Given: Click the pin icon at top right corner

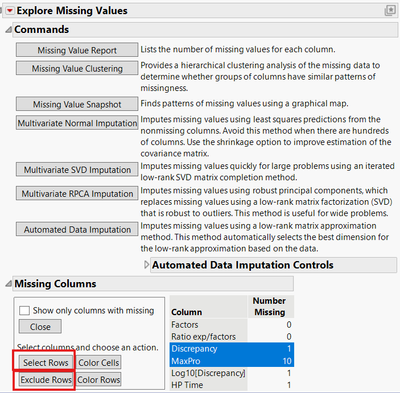Looking at the screenshot, I should coord(390,11).
